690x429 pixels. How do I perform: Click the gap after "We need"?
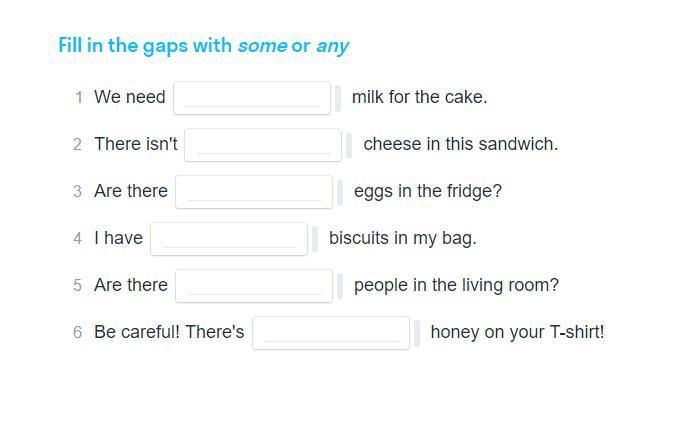pos(252,98)
